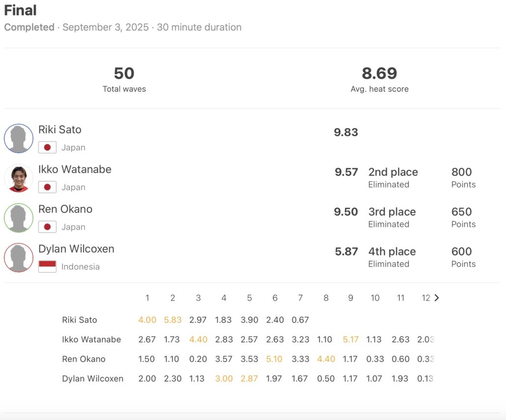Select wave column header number 9
This screenshot has width=506, height=420.
coord(351,298)
